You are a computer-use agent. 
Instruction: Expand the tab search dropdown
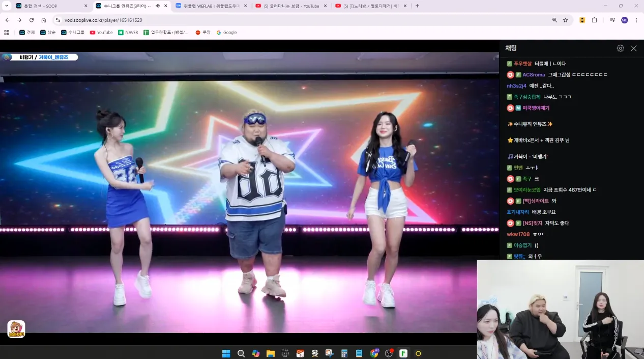click(x=7, y=6)
